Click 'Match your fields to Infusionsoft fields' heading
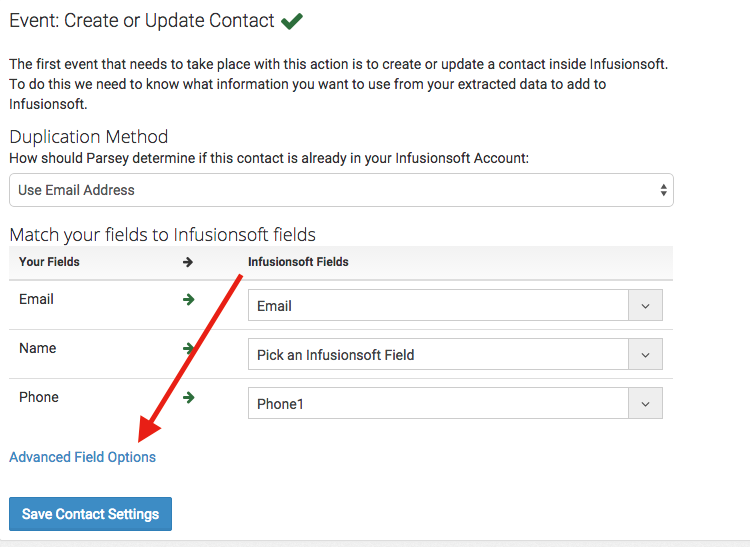 click(x=163, y=235)
